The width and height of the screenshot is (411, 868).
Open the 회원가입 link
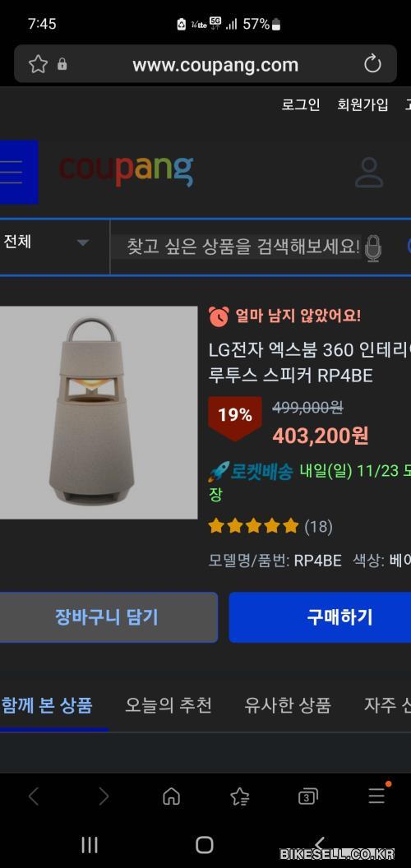coord(363,104)
